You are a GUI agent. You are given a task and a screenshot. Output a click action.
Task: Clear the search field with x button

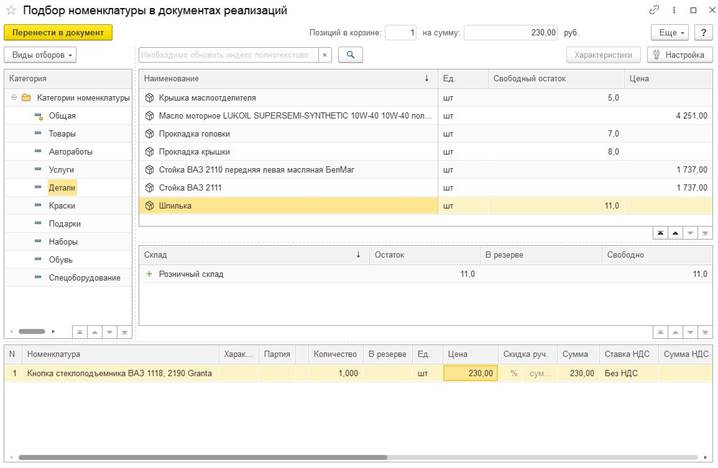pos(325,54)
